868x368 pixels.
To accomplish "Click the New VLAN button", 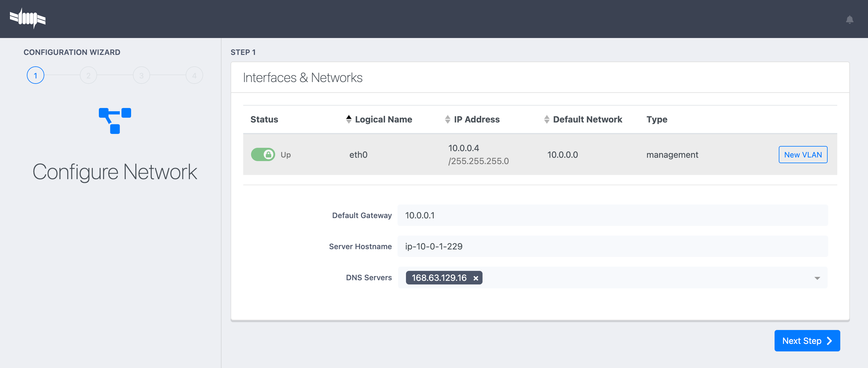I will (x=803, y=154).
